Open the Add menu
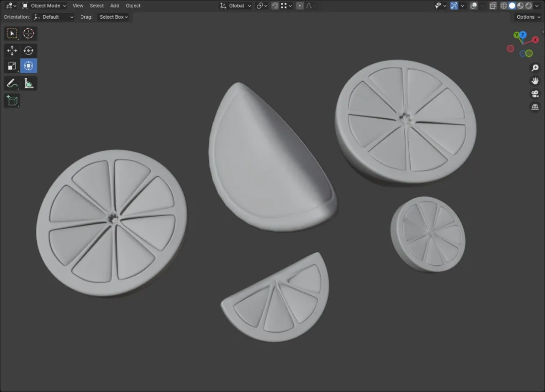The width and height of the screenshot is (545, 392). (115, 6)
